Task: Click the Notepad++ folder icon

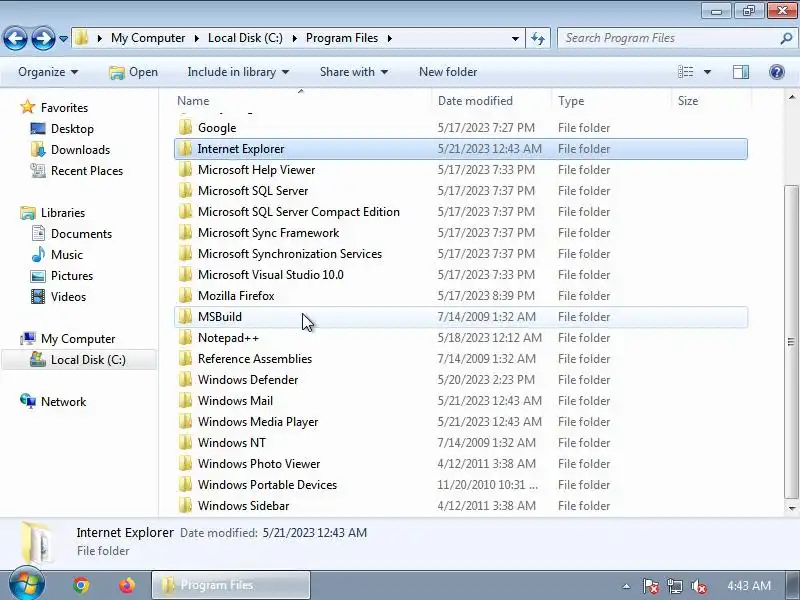Action: pyautogui.click(x=186, y=338)
